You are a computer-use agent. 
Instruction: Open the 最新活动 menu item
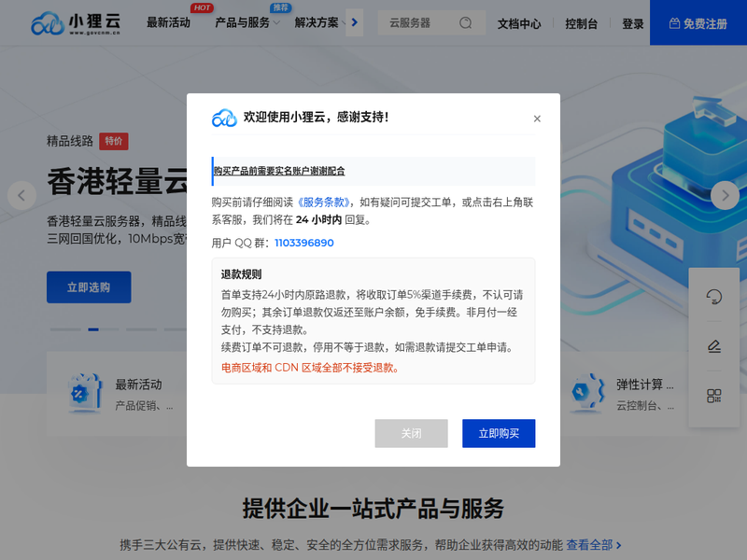[168, 22]
